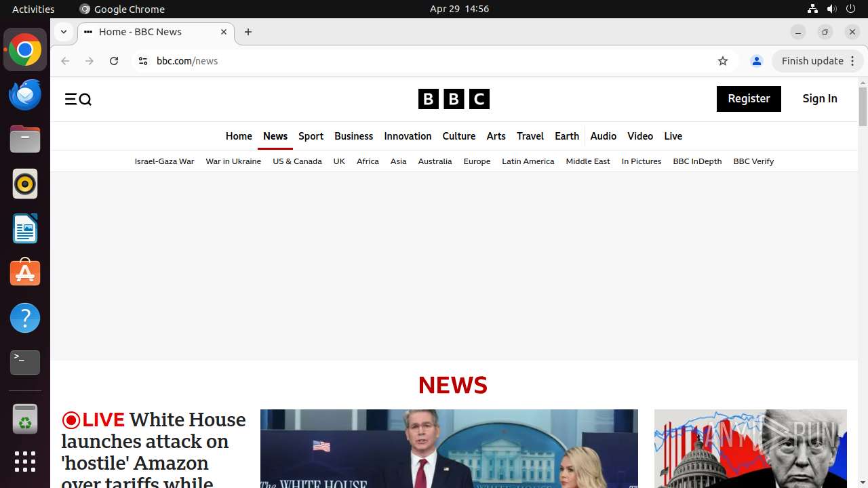Open a new browser tab
Screen dimensions: 868x488
coord(248,32)
